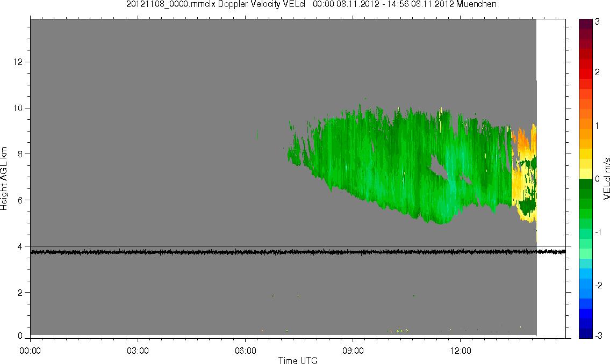The height and width of the screenshot is (364, 610).
Task: Click the '06:00' time tick label
Action: 246,351
